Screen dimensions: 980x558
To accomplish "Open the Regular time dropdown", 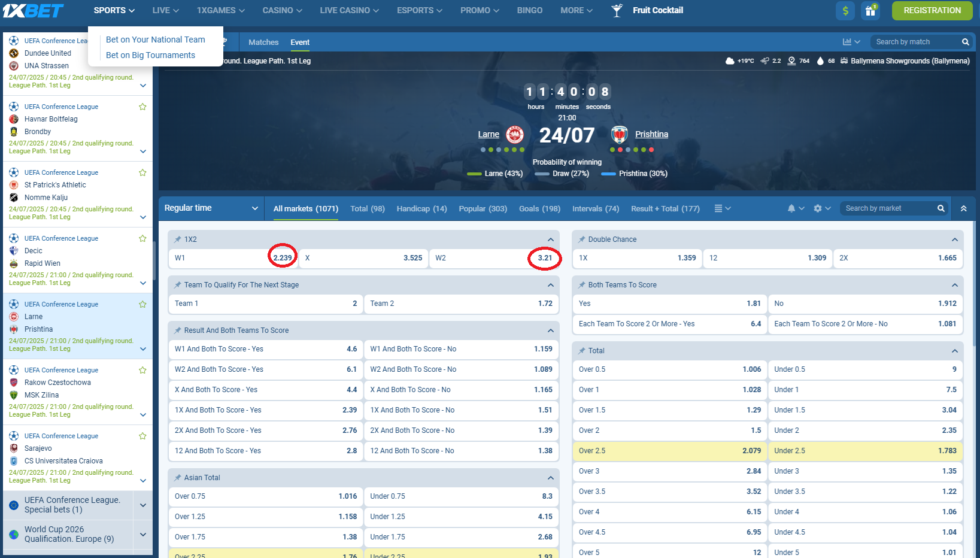I will click(x=211, y=208).
